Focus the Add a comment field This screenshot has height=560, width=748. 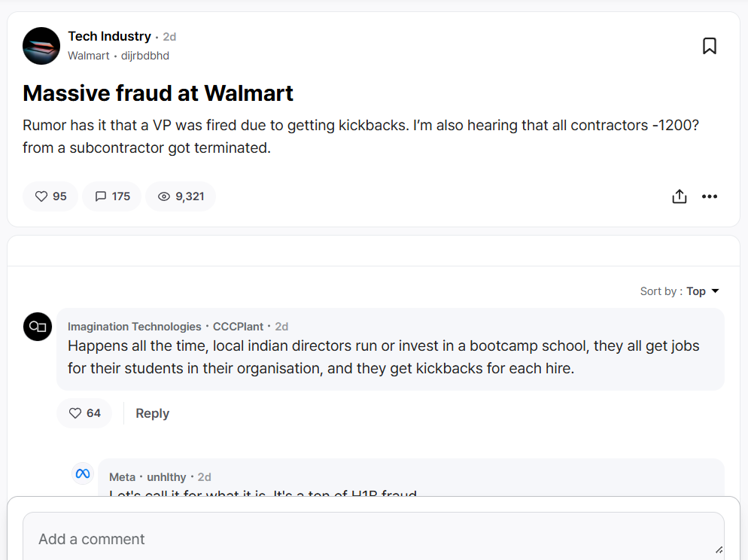click(x=372, y=539)
